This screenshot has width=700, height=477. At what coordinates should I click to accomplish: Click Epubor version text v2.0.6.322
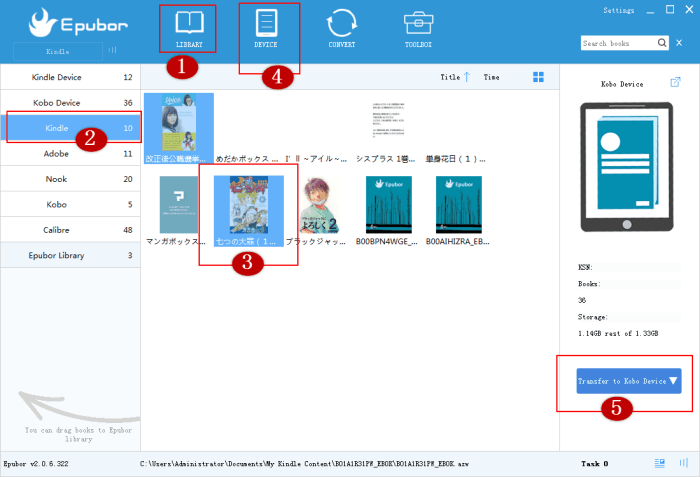36,464
